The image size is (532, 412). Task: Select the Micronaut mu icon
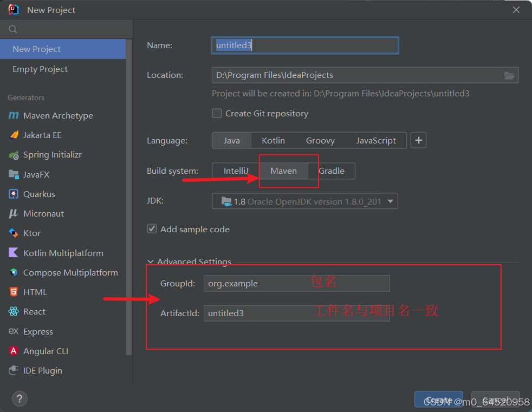tap(13, 214)
